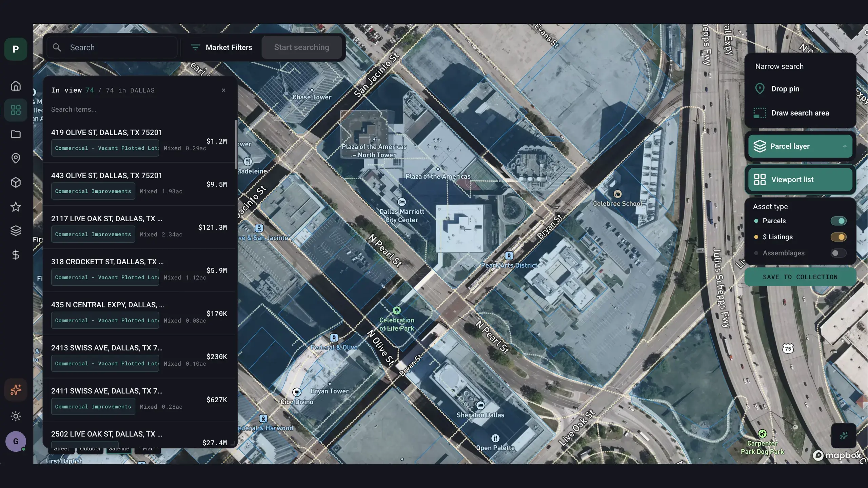
Task: Close the In view results panel
Action: (223, 90)
